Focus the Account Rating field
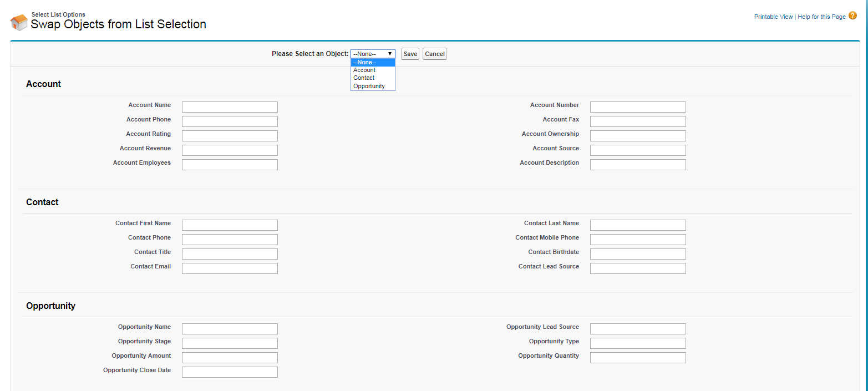This screenshot has width=868, height=391. [x=230, y=136]
